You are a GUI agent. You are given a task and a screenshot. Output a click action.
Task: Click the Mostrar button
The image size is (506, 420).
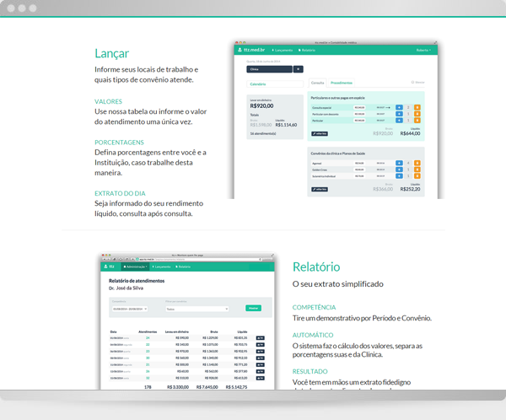[x=253, y=308]
